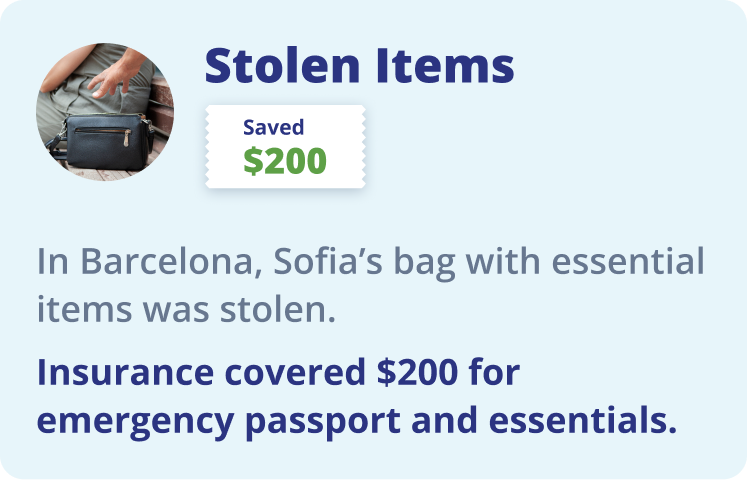Click the green $200 amount
Screen dimensions: 747x480
(x=285, y=161)
